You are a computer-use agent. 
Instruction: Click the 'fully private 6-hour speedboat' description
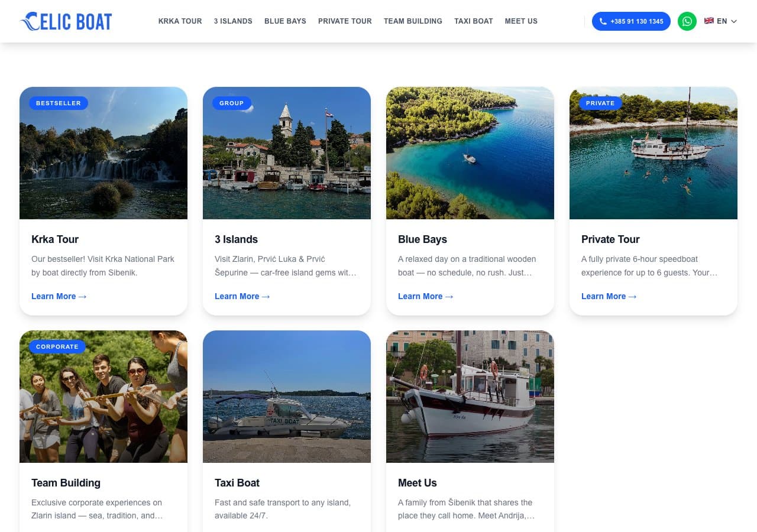(649, 266)
